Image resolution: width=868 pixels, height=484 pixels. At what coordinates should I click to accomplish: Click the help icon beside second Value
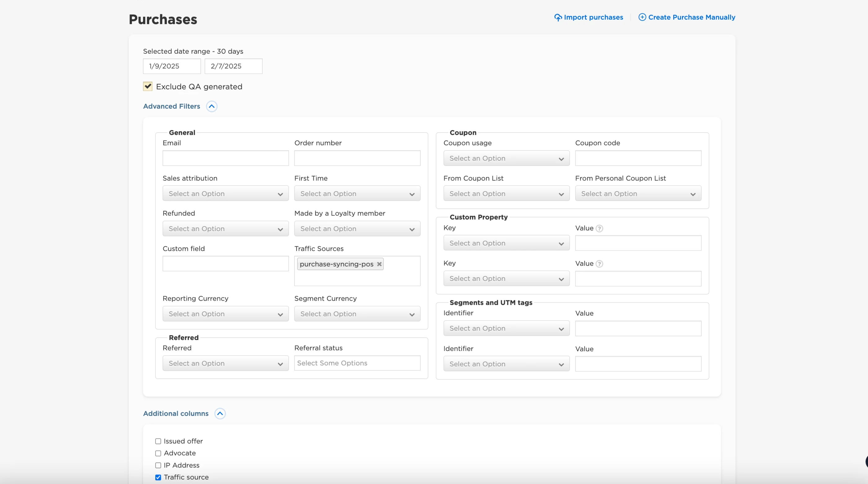click(x=599, y=264)
